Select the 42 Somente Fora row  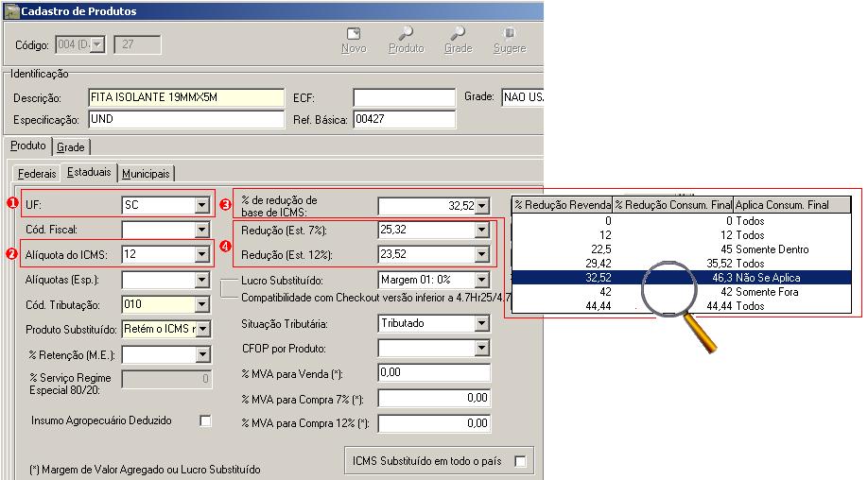(682, 292)
